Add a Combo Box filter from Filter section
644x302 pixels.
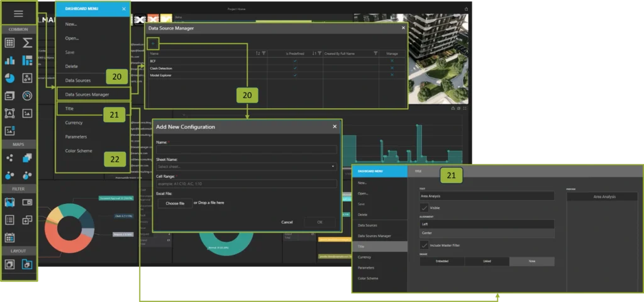point(27,202)
